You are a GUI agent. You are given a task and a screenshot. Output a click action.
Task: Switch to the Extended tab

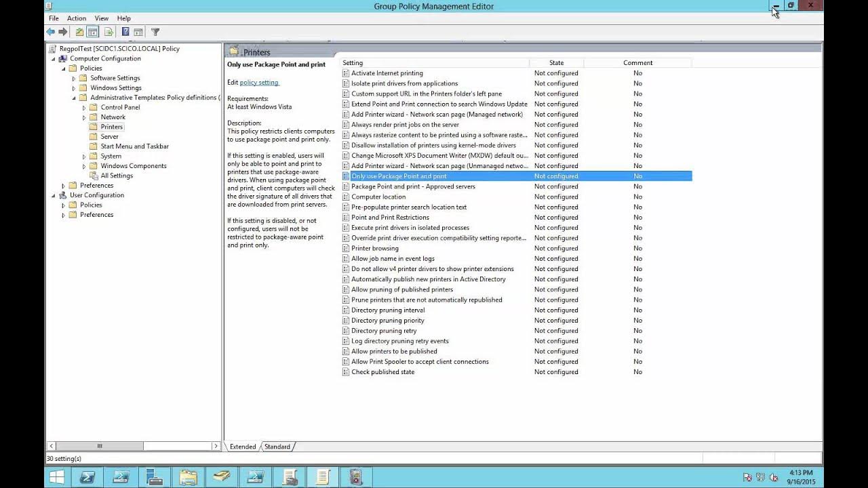(x=242, y=446)
